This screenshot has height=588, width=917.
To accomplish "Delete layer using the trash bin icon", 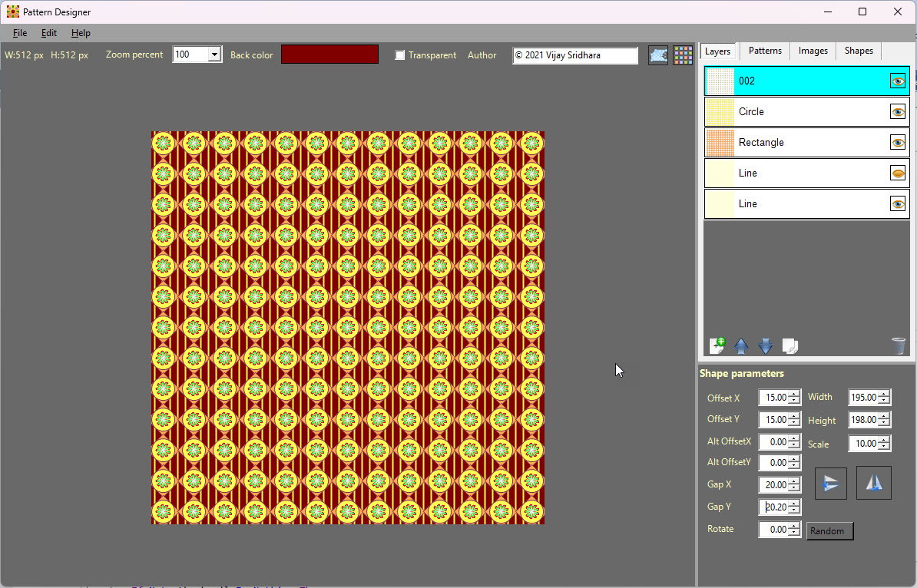I will [899, 346].
